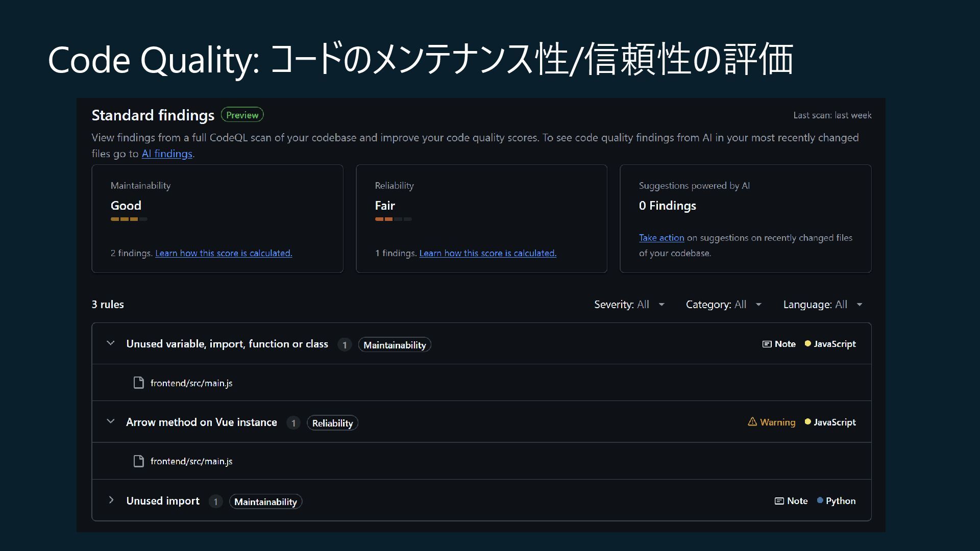
Task: Open the Severity: All filter dropdown
Action: pyautogui.click(x=629, y=305)
